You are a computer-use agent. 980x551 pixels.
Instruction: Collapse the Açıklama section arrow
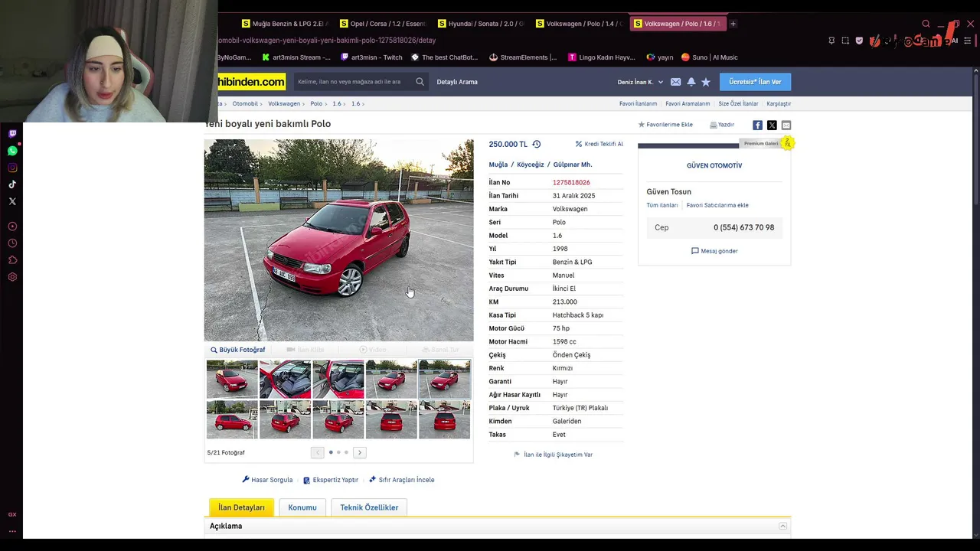click(782, 526)
